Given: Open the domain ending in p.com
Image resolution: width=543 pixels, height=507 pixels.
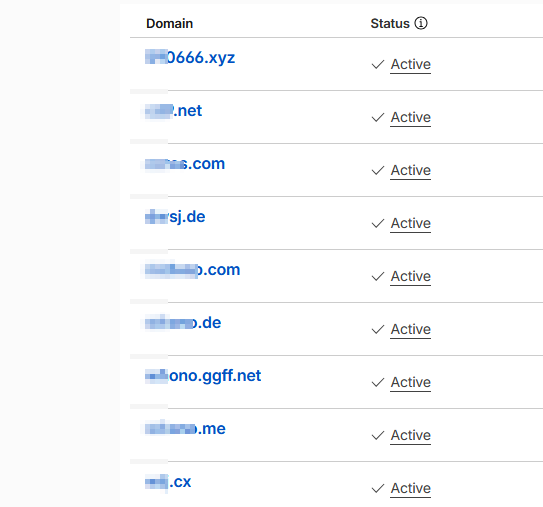Looking at the screenshot, I should click(x=192, y=270).
